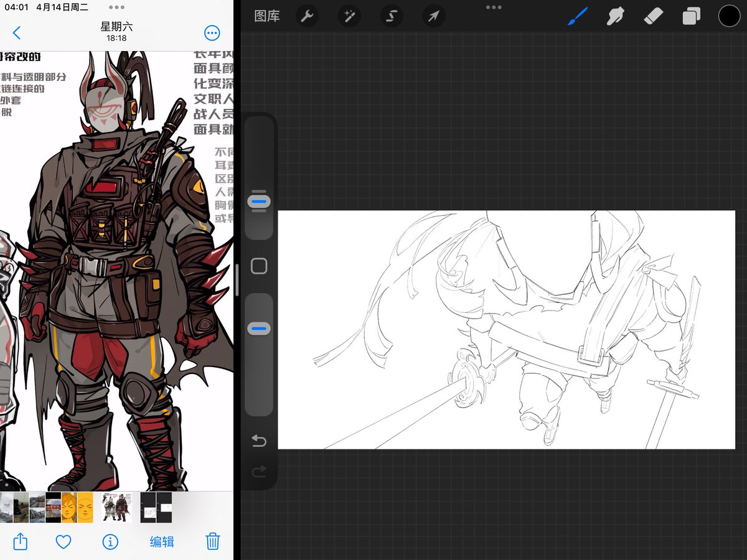
Task: Select round orange face thumbnail
Action: pyautogui.click(x=85, y=507)
